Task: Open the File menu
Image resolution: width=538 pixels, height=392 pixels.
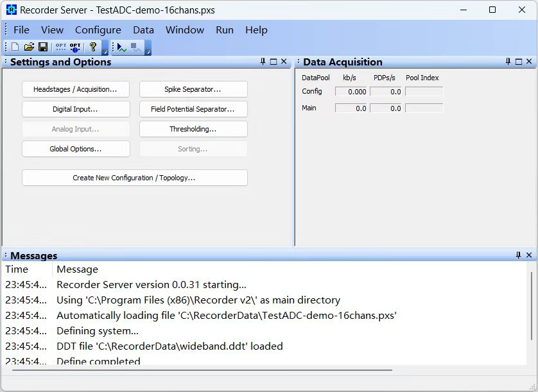Action: [21, 30]
